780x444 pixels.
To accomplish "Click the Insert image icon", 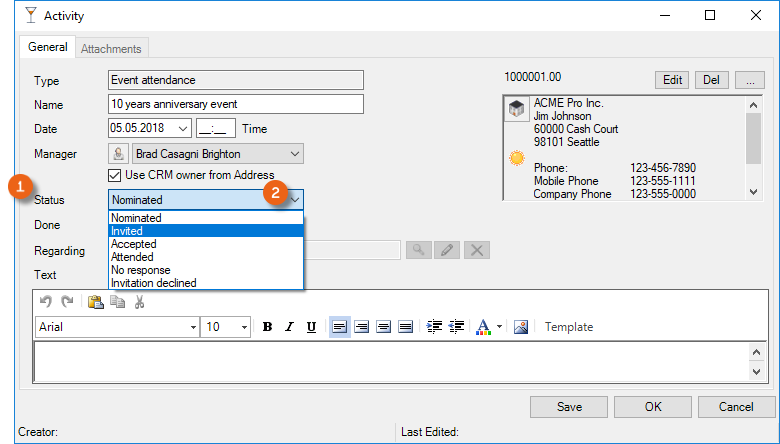I will point(520,327).
